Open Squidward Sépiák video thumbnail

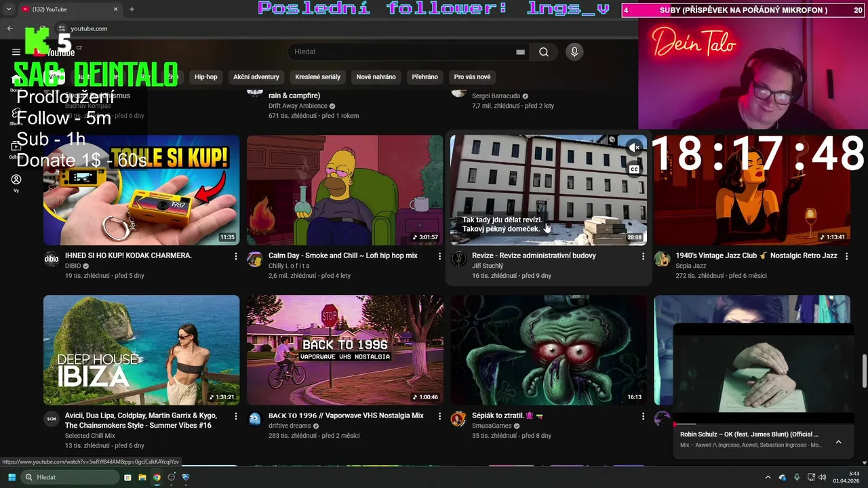(549, 350)
